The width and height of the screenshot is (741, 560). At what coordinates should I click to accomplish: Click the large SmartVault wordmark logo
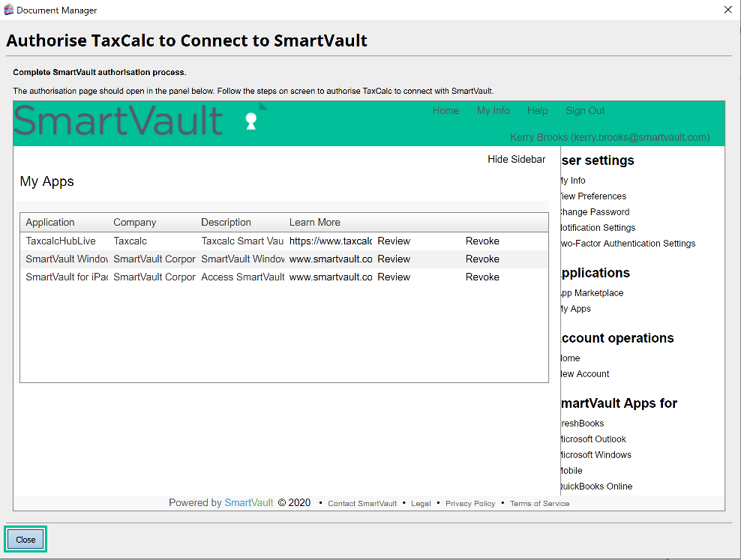pyautogui.click(x=118, y=121)
